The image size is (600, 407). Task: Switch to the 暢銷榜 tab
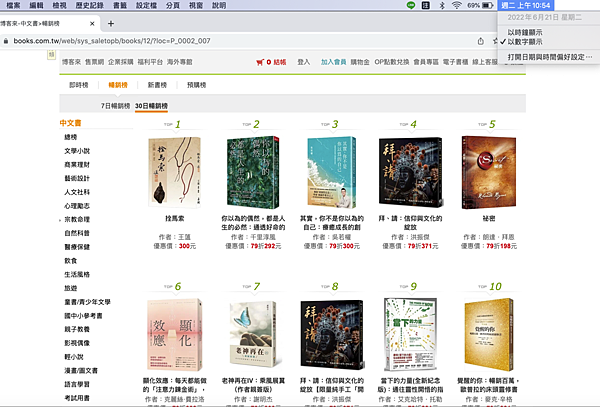[118, 85]
